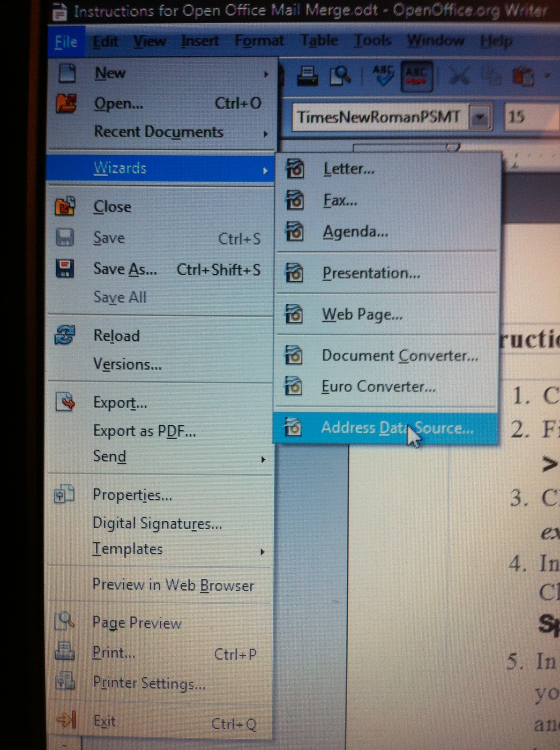Open the Window menu
The width and height of the screenshot is (560, 750).
[x=435, y=40]
